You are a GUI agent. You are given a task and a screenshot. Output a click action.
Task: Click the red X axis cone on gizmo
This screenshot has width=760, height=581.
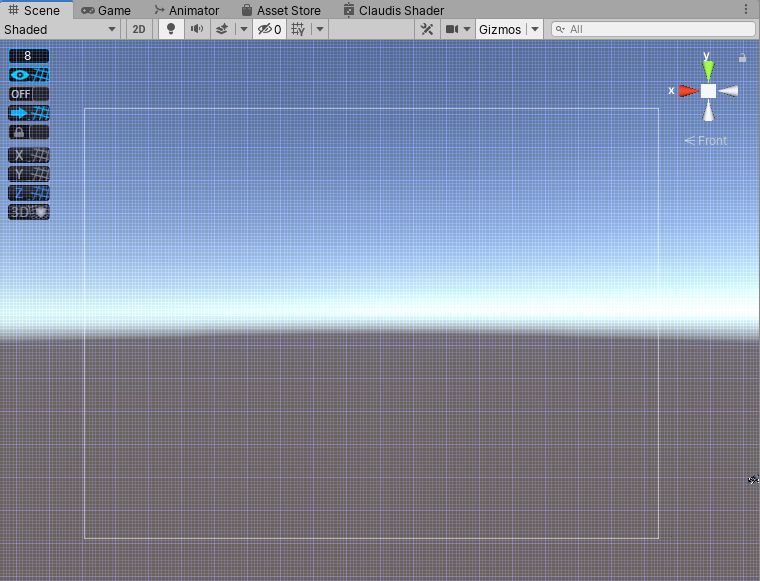[687, 91]
